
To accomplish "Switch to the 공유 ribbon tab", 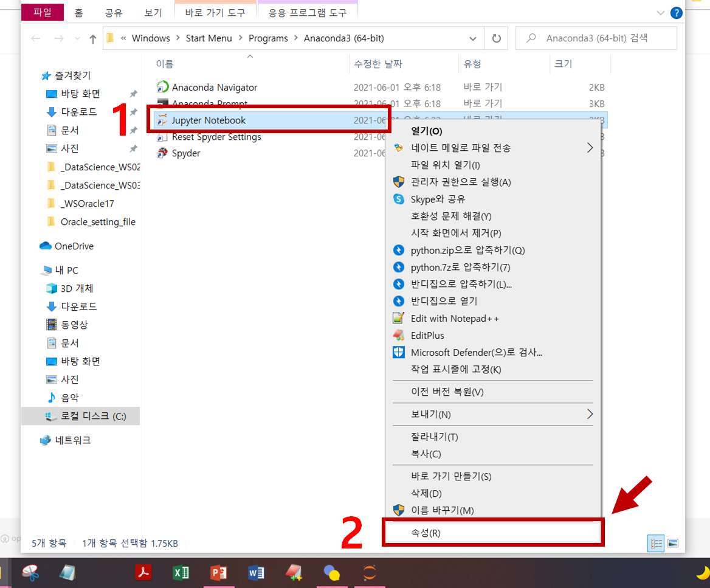I will tap(114, 13).
